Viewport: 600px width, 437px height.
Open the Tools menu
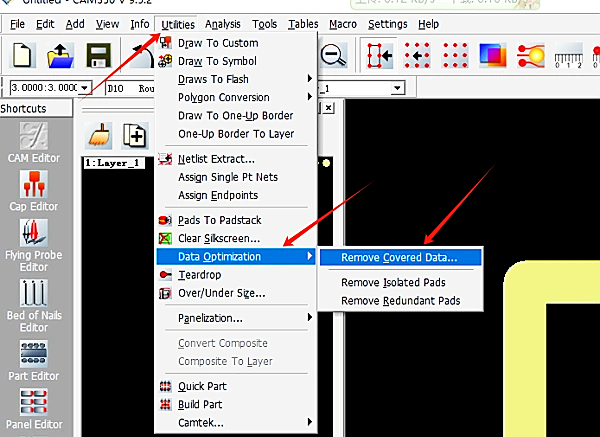tap(264, 24)
